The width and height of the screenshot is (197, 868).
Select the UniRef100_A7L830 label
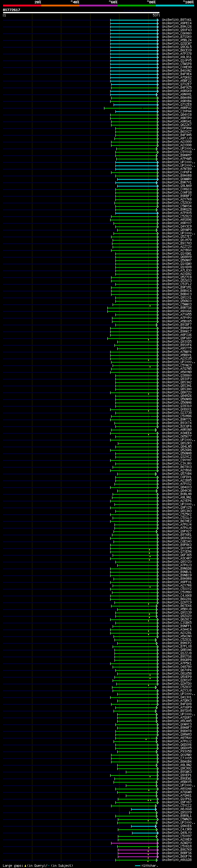tap(177, 271)
